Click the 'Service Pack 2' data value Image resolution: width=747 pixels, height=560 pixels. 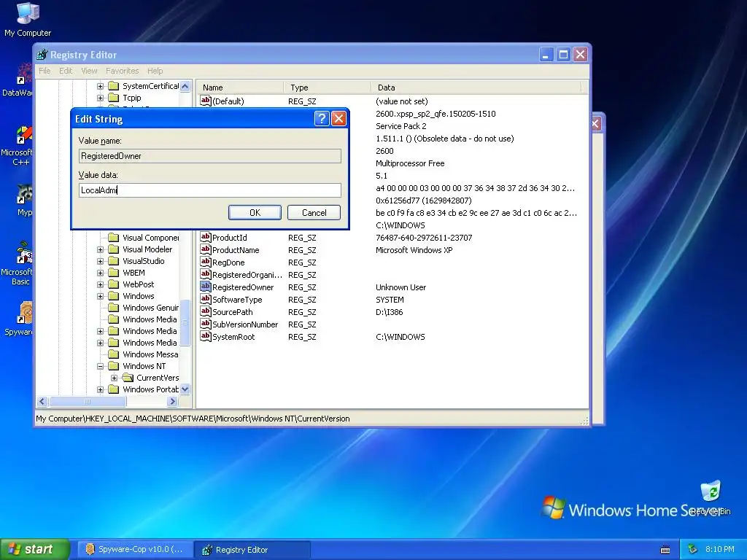click(400, 126)
